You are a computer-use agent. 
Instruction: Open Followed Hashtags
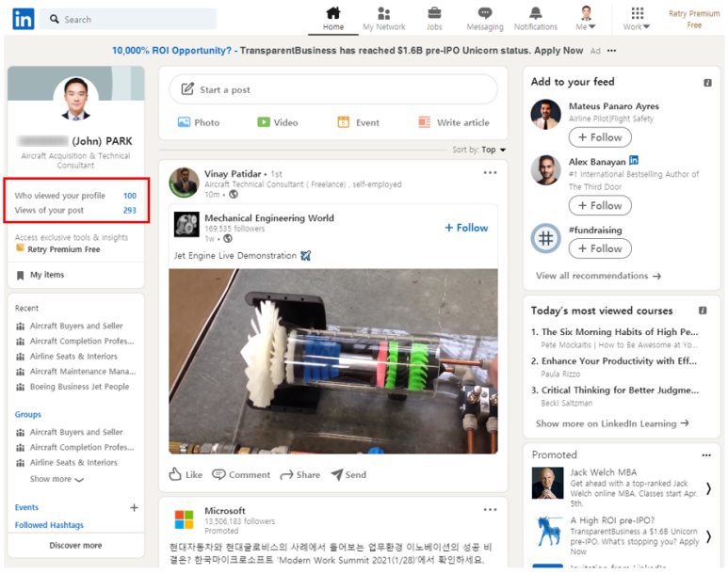click(49, 525)
